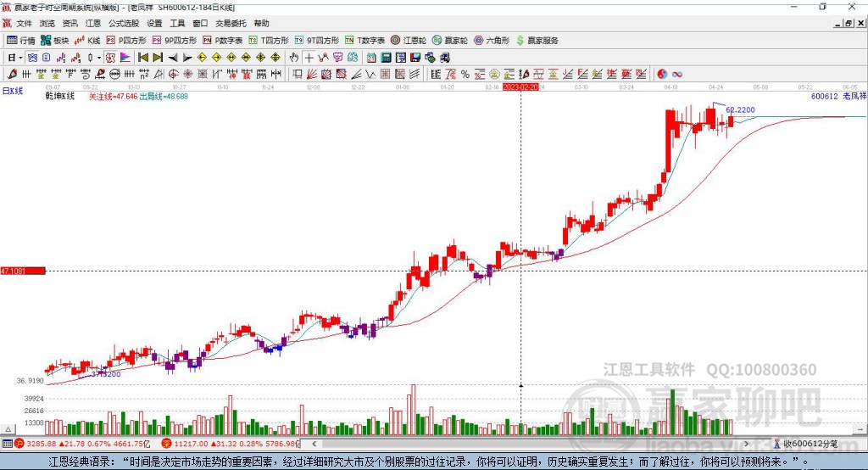
Task: Open the 行情 market quotes view
Action: tap(20, 41)
